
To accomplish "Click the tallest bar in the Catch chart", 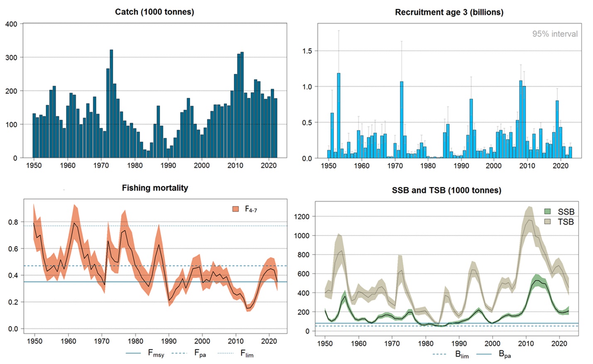I will [111, 104].
